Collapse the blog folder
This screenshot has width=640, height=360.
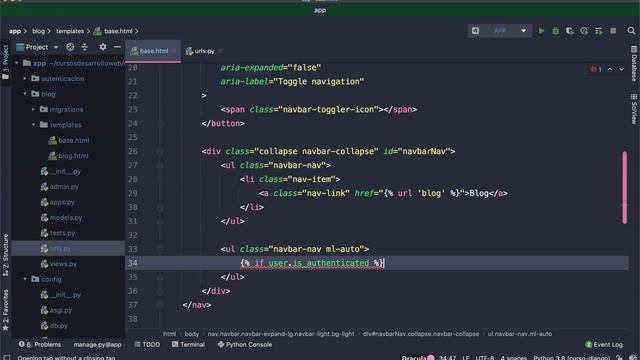pyautogui.click(x=25, y=94)
